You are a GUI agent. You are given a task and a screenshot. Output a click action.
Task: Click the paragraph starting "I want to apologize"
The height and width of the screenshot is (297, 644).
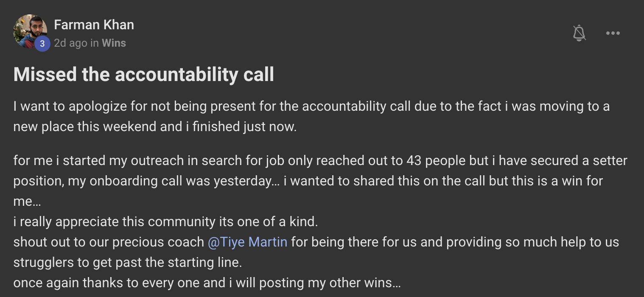click(311, 106)
